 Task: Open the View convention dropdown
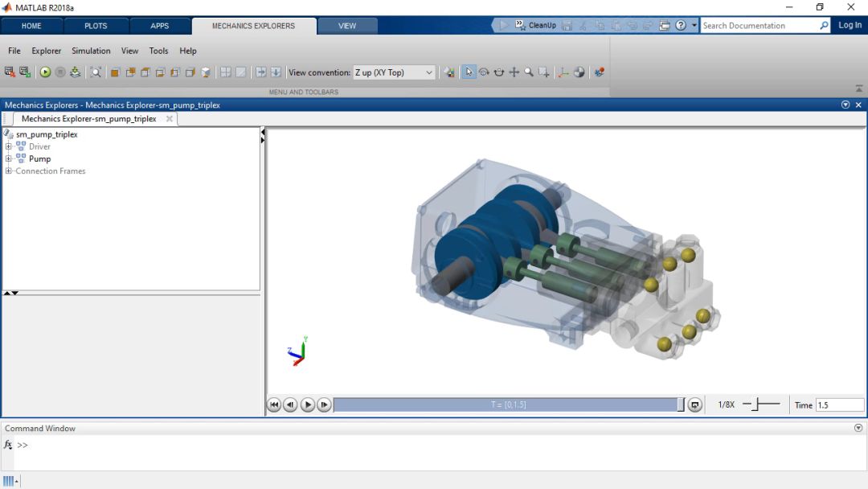tap(394, 72)
